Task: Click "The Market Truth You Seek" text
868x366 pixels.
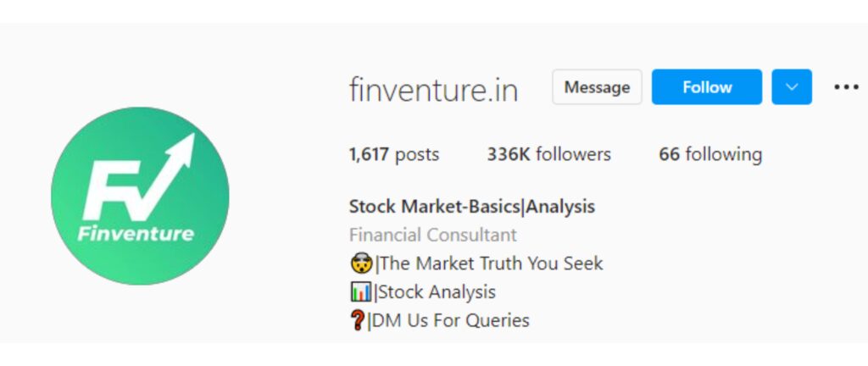Action: tap(491, 263)
